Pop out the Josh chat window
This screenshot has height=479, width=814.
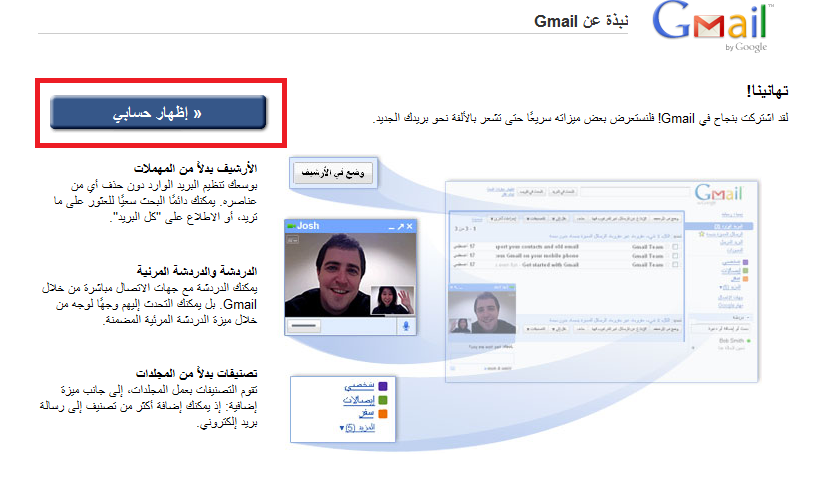click(x=400, y=226)
